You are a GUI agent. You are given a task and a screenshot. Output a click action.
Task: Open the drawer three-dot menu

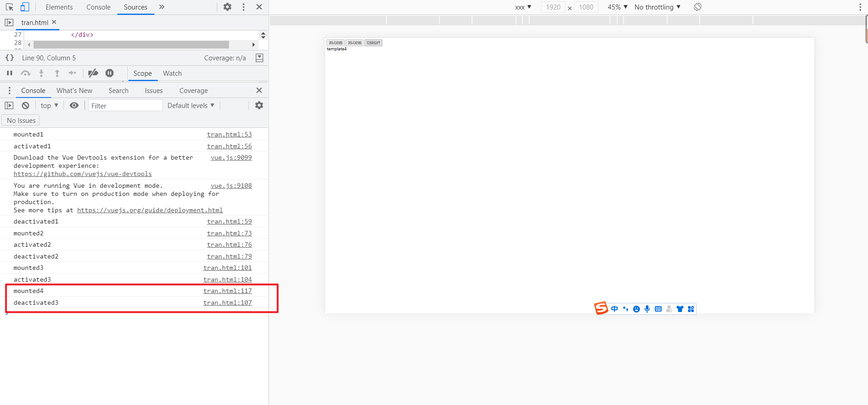point(10,91)
